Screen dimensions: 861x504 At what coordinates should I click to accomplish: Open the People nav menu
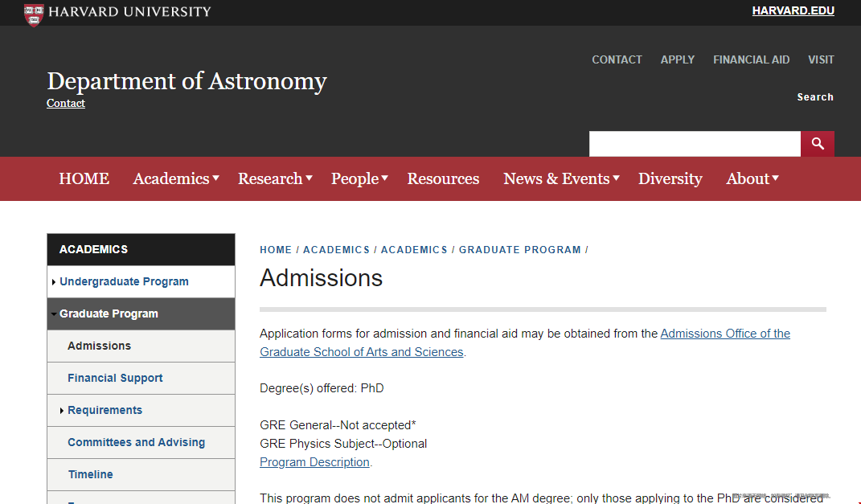[355, 178]
